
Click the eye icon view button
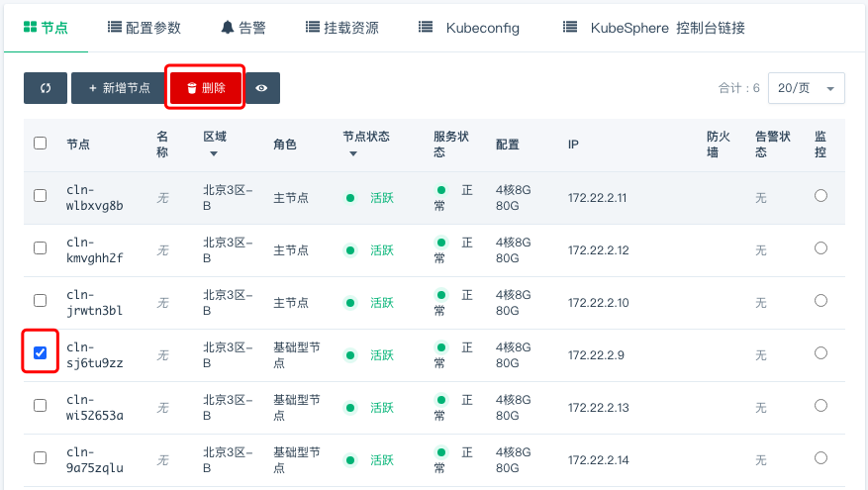[x=261, y=88]
